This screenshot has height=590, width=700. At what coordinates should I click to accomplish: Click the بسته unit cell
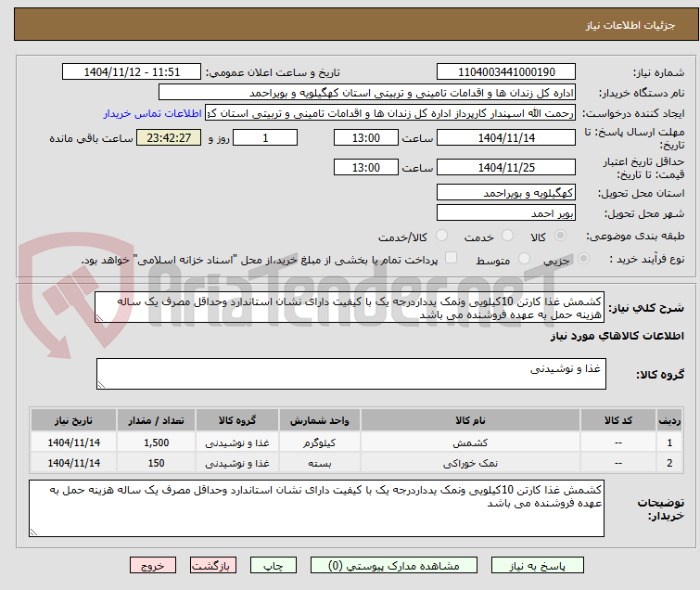(320, 463)
